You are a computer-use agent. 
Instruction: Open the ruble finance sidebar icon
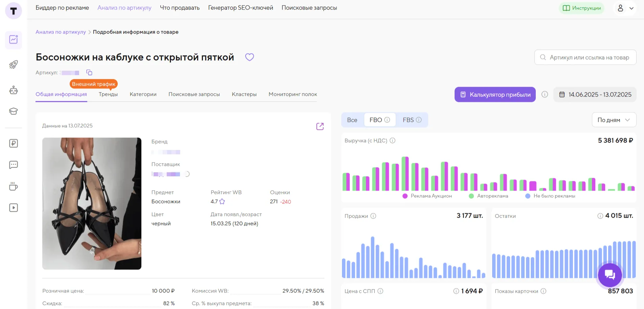14,144
